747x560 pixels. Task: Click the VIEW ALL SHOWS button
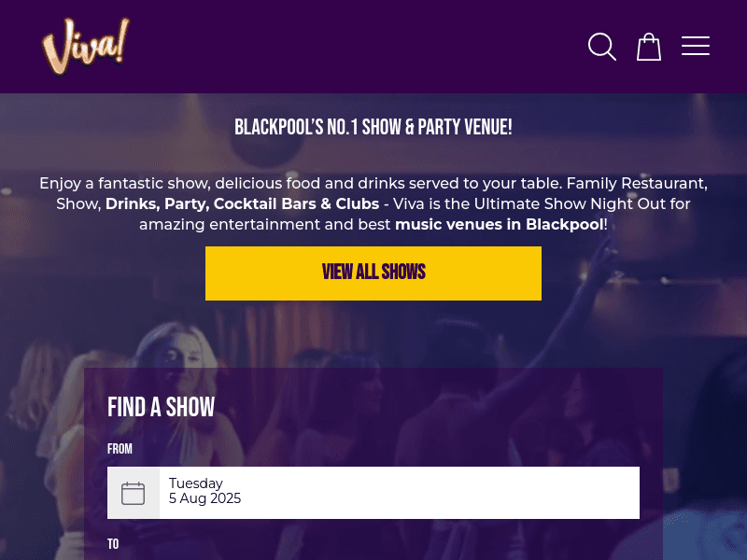point(373,273)
